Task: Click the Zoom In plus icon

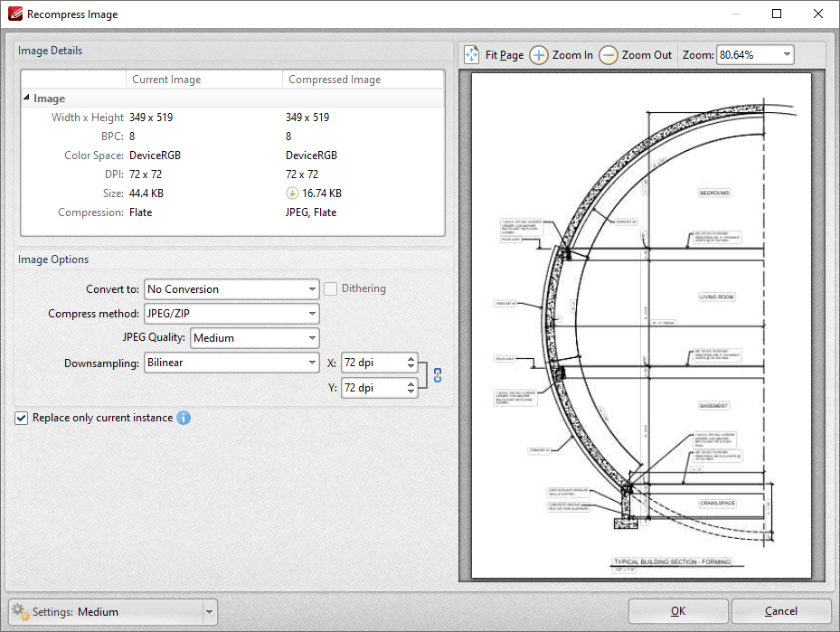Action: point(539,55)
